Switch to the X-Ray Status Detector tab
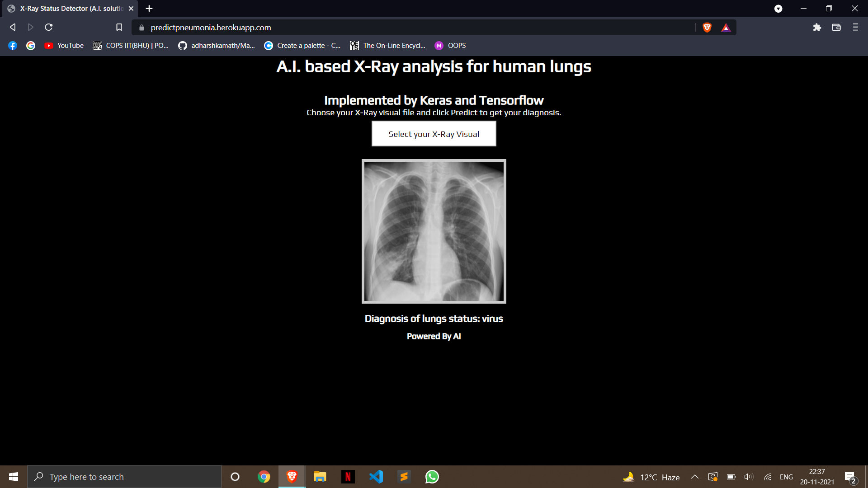 [68, 8]
